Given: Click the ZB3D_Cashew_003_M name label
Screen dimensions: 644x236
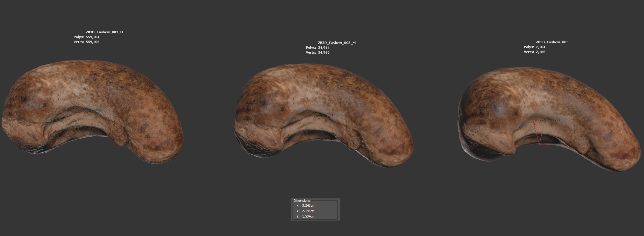Looking at the screenshot, I should tap(337, 43).
